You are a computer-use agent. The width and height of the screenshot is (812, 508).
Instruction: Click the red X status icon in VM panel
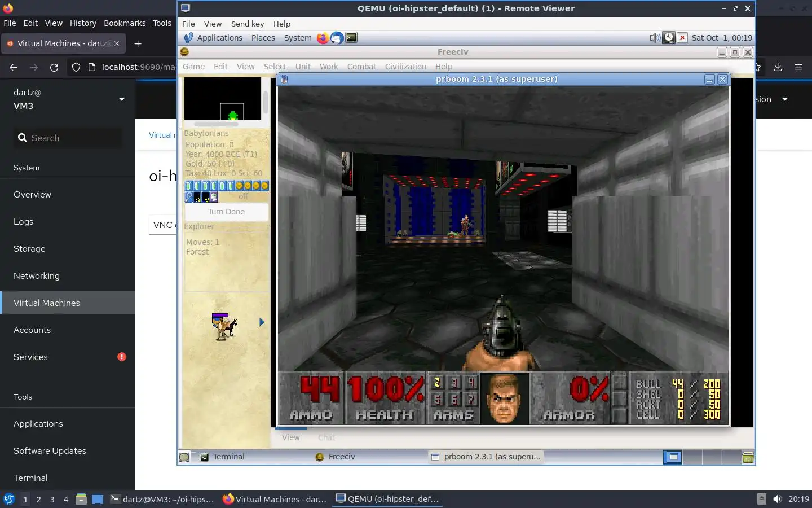[682, 38]
